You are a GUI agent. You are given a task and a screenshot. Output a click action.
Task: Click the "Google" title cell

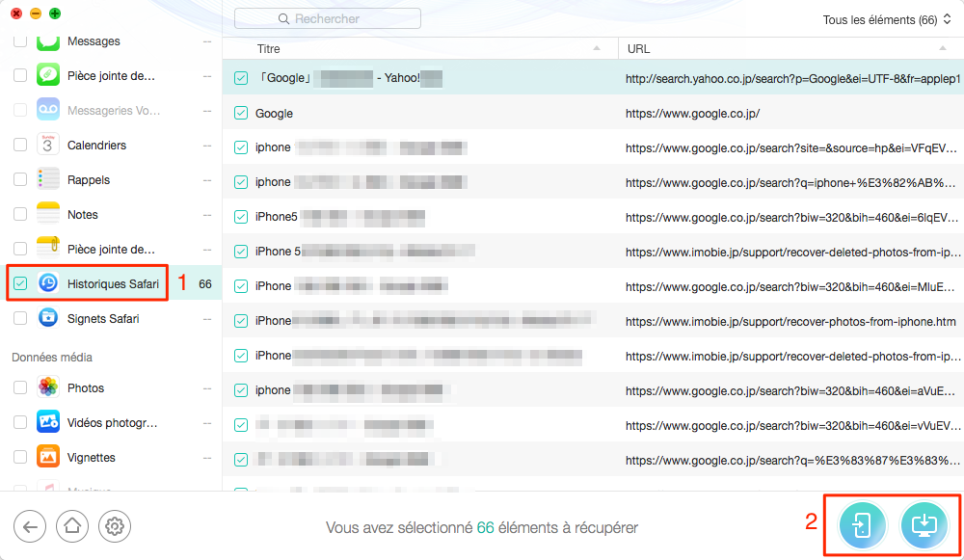pyautogui.click(x=274, y=114)
